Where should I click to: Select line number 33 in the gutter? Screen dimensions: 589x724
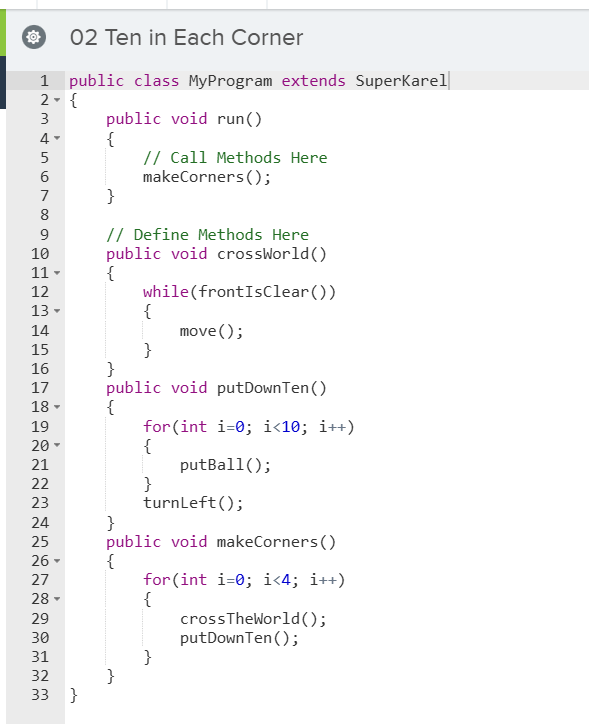tap(40, 695)
